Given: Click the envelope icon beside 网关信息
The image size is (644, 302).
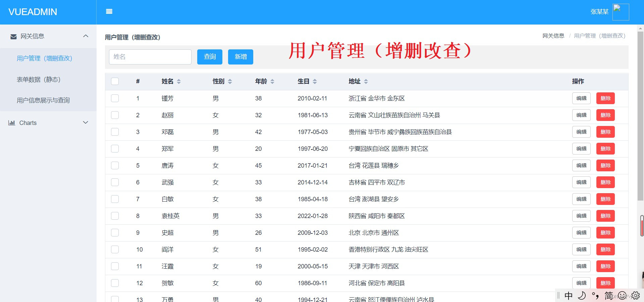Looking at the screenshot, I should click(13, 36).
